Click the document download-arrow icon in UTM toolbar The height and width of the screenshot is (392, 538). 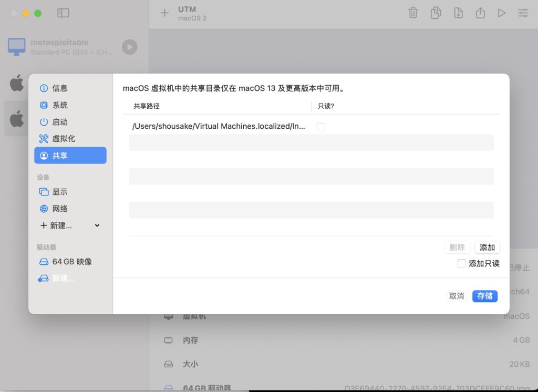point(458,13)
